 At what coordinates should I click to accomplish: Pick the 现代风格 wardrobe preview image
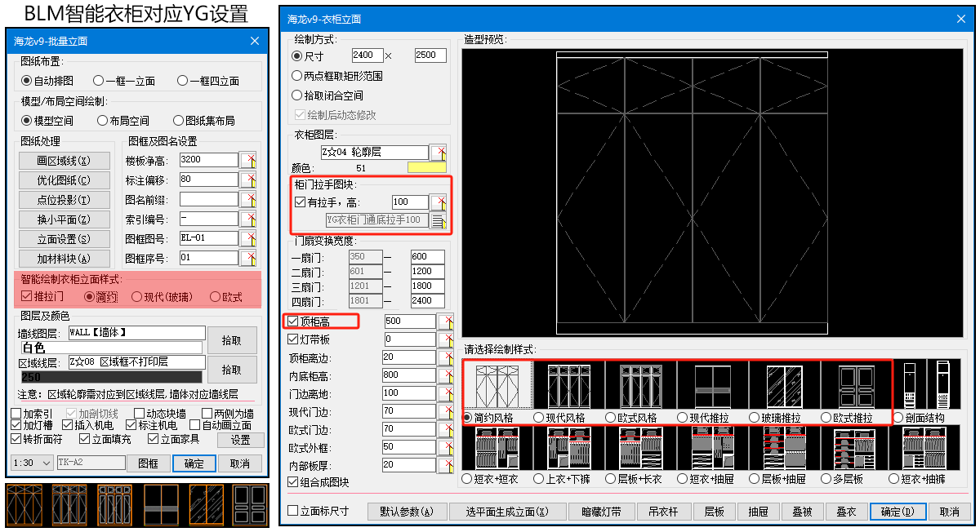tap(569, 384)
